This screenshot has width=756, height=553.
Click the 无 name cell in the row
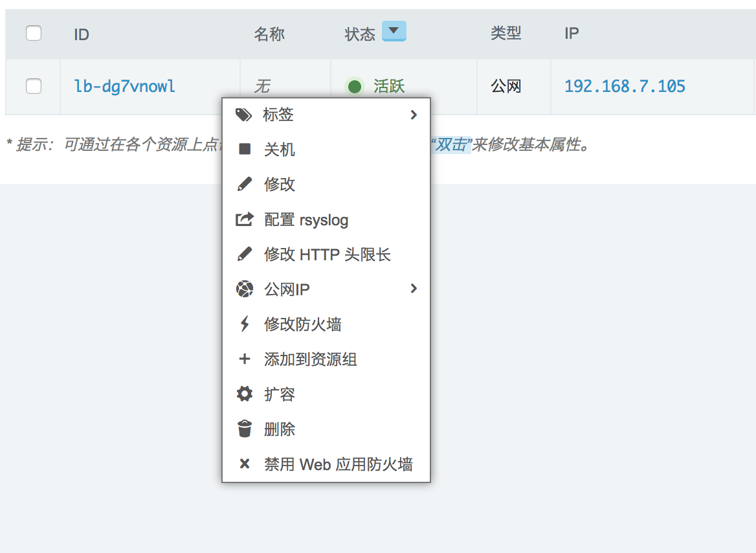[x=261, y=86]
